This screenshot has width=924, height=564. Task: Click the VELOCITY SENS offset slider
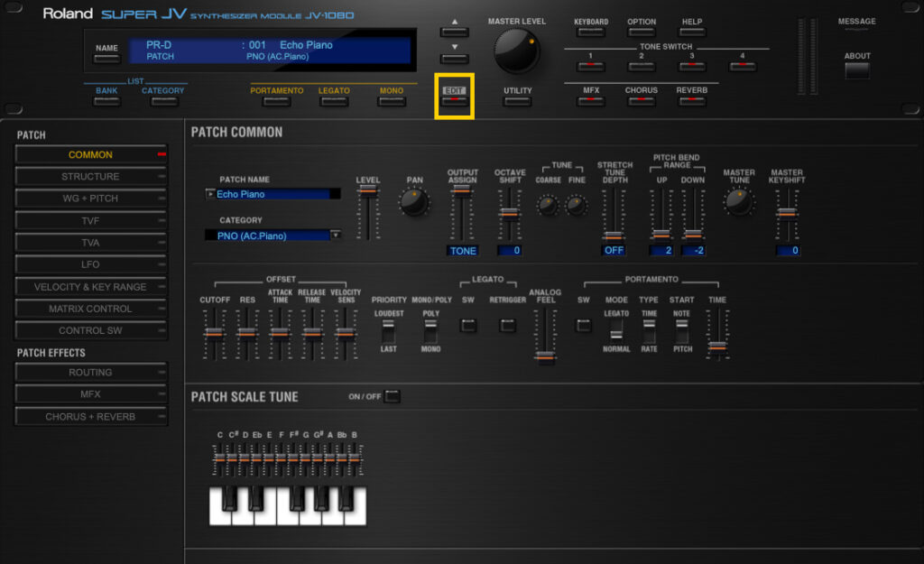click(x=346, y=334)
